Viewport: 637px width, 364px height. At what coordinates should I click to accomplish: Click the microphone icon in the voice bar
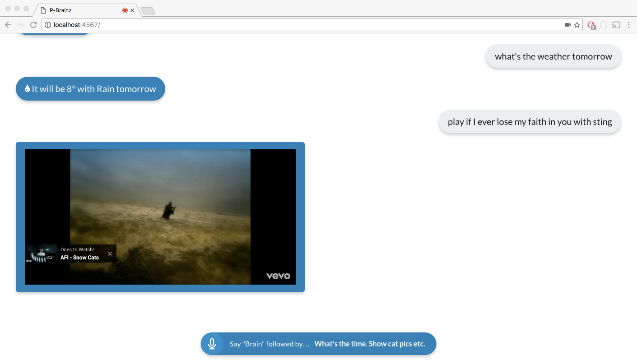(x=212, y=344)
